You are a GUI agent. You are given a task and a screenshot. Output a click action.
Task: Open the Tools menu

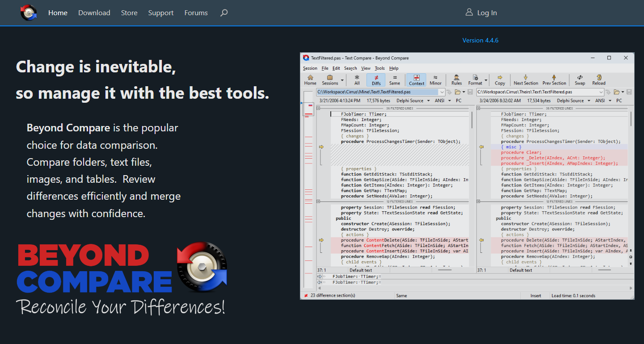pyautogui.click(x=379, y=68)
